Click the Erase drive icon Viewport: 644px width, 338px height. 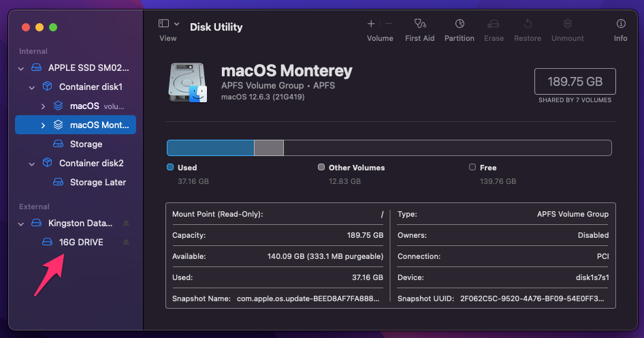[x=494, y=24]
